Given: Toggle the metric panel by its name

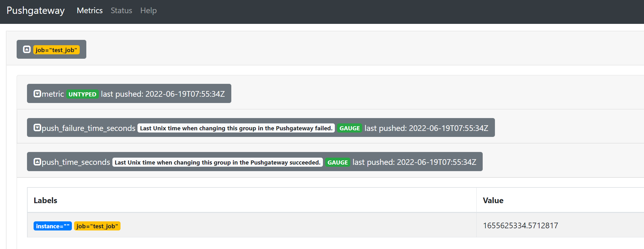Looking at the screenshot, I should pos(53,94).
